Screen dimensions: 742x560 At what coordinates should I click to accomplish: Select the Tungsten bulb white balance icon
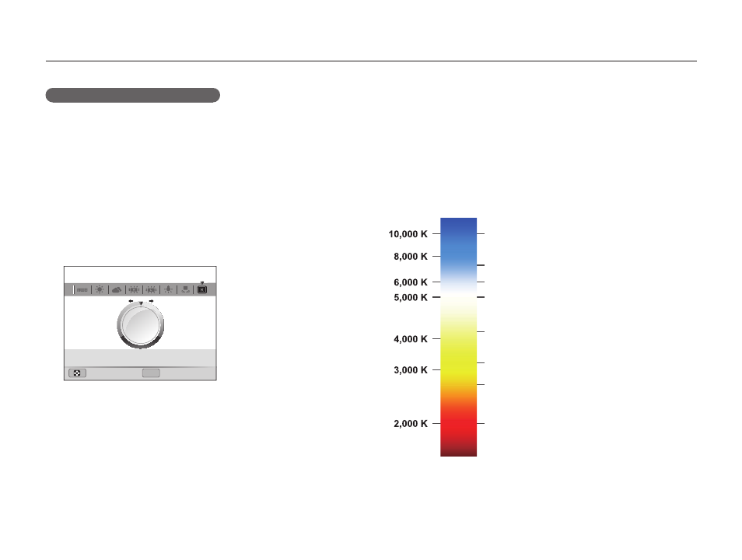tap(168, 289)
